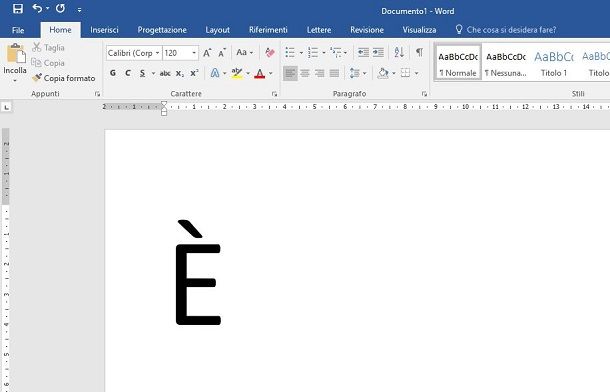Image resolution: width=610 pixels, height=392 pixels.
Task: Click the Copia button
Action: click(48, 63)
